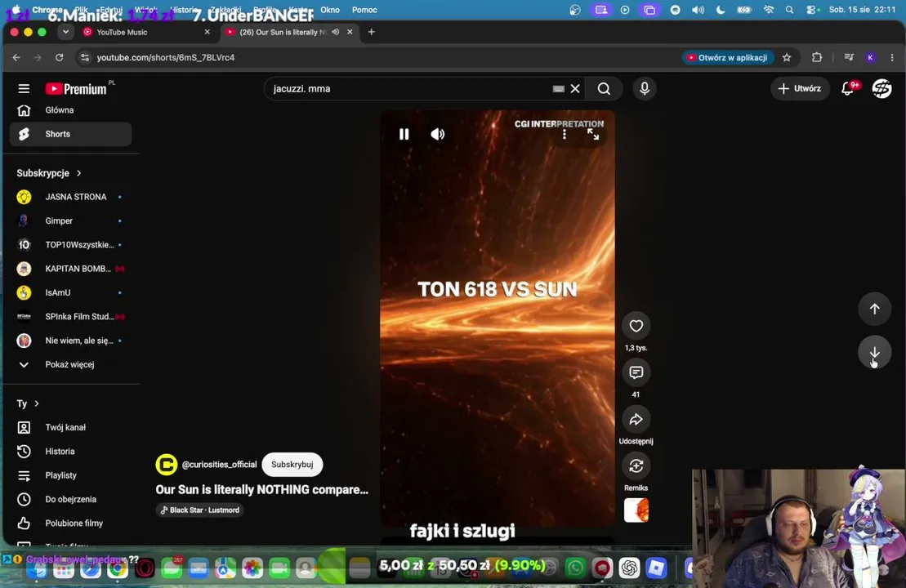906x588 pixels.
Task: Open the sound thumbnail below Remiks
Action: coord(636,510)
